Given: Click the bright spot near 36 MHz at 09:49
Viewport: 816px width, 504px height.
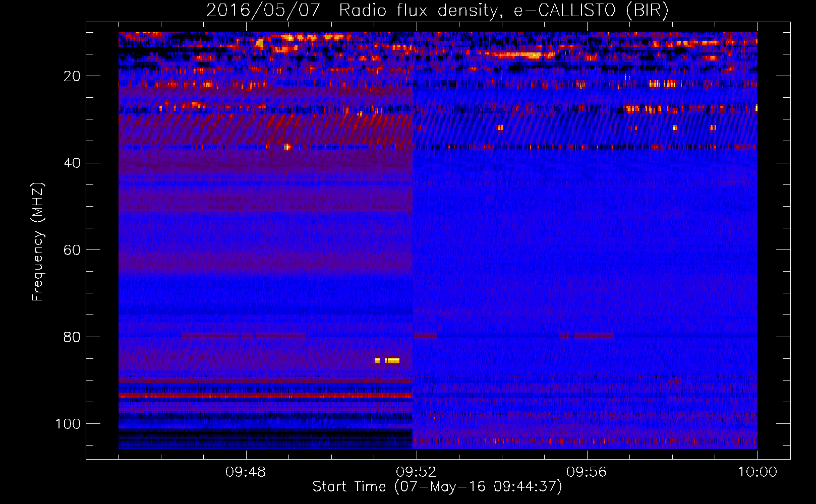Looking at the screenshot, I should point(287,147).
